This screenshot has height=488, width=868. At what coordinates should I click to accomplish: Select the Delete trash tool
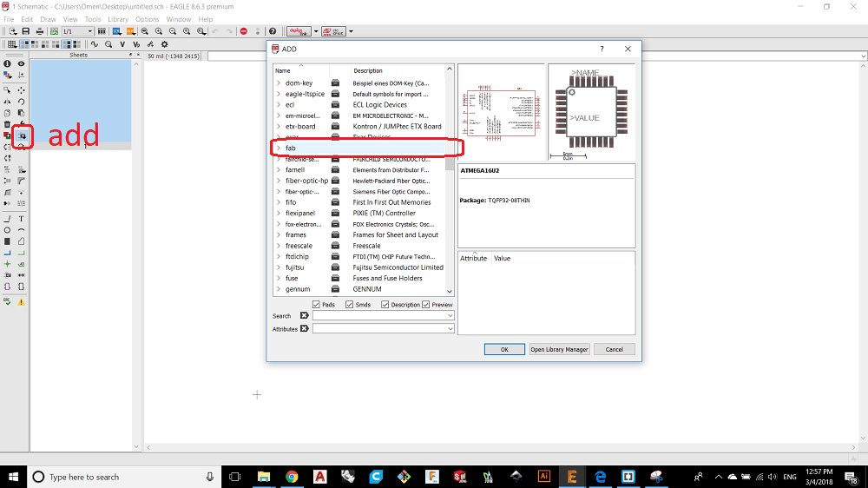click(7, 125)
